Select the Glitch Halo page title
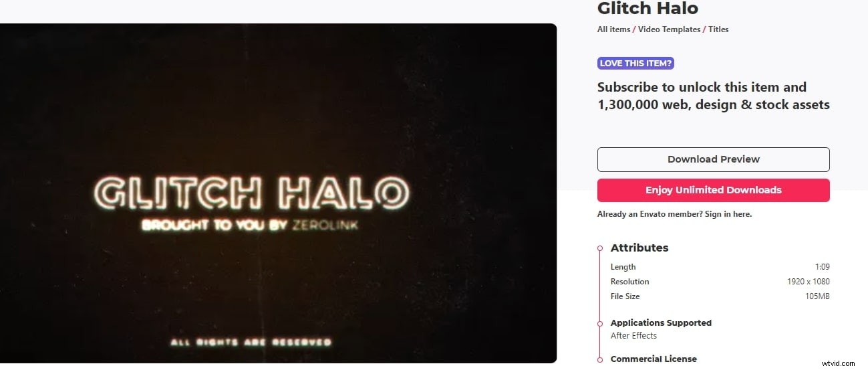The image size is (868, 370). point(647,9)
